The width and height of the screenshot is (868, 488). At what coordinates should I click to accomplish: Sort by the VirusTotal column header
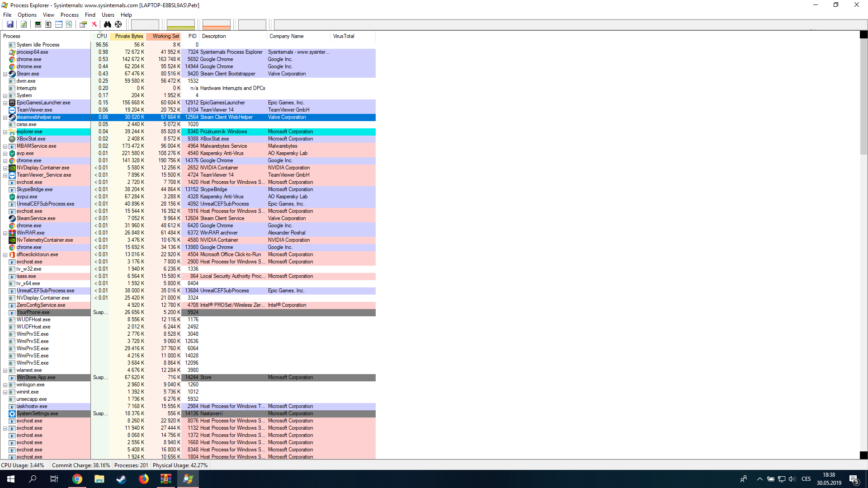pyautogui.click(x=353, y=36)
